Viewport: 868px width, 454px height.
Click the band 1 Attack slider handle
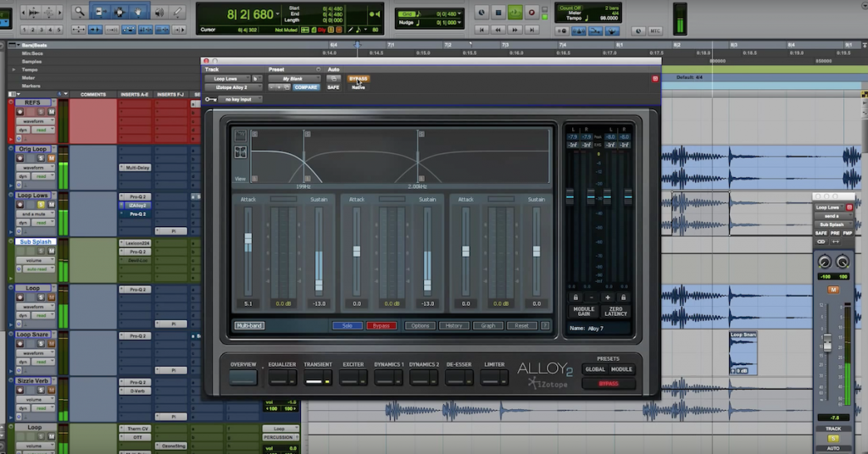click(248, 240)
